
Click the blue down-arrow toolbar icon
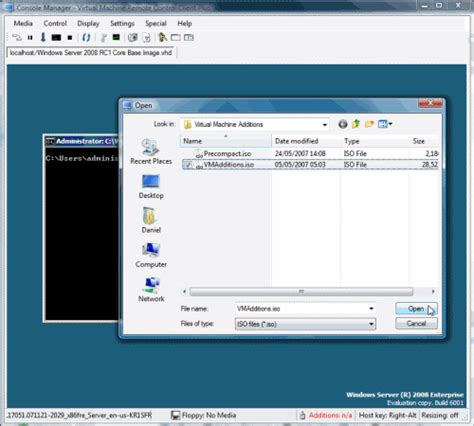pyautogui.click(x=43, y=37)
